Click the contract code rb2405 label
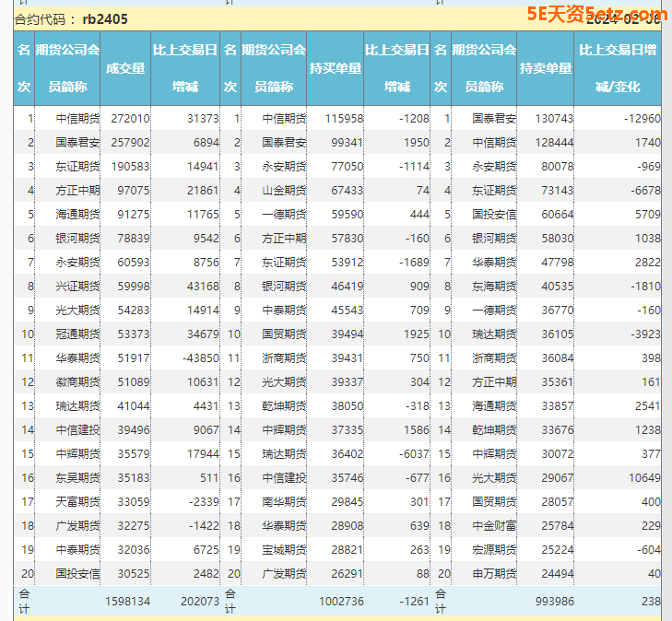 pyautogui.click(x=105, y=18)
